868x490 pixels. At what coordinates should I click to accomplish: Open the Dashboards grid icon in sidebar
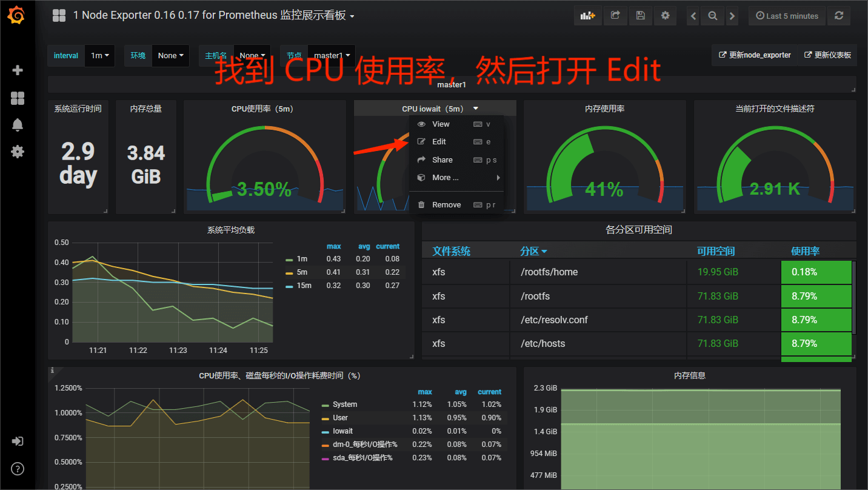[18, 98]
